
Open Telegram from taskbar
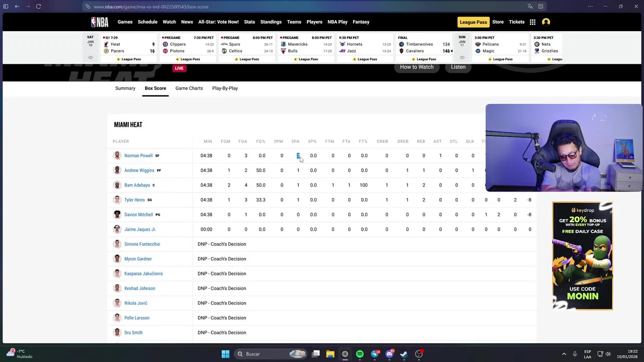pos(375,354)
